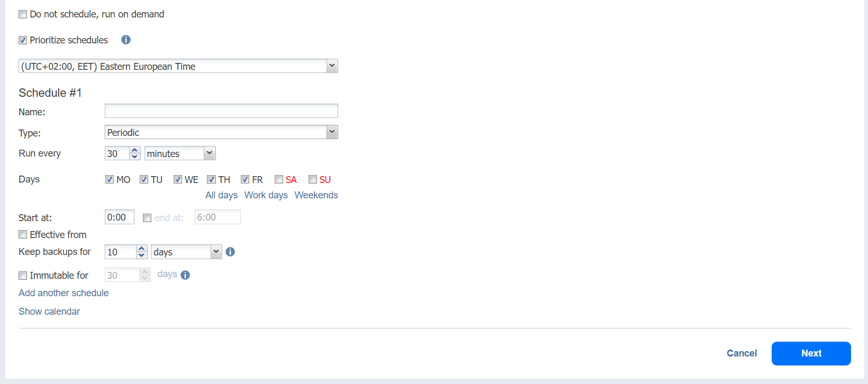Increase the Run every value with up arrow

coord(135,150)
